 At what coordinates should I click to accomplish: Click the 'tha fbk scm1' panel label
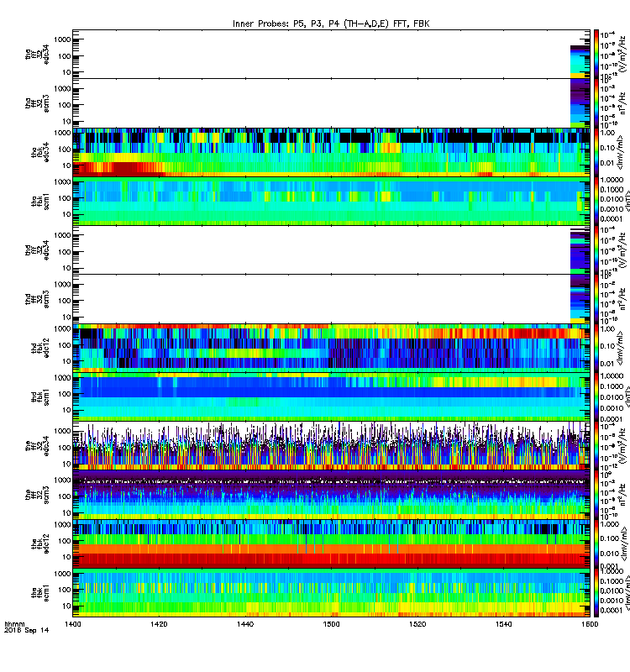(x=40, y=202)
